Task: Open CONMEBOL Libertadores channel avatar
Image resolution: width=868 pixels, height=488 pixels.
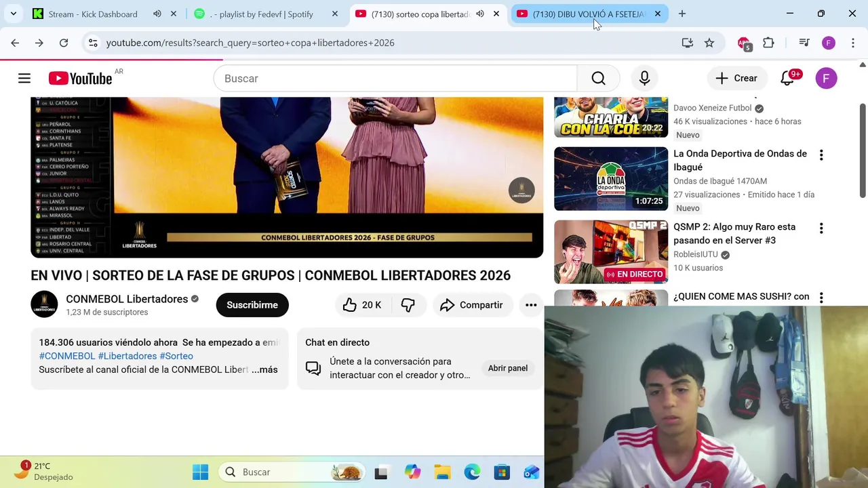Action: 44,304
